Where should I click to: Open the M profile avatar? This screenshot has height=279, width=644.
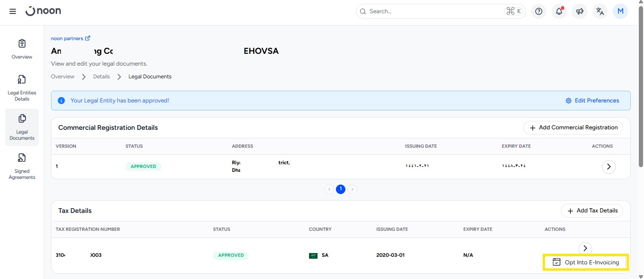(620, 11)
